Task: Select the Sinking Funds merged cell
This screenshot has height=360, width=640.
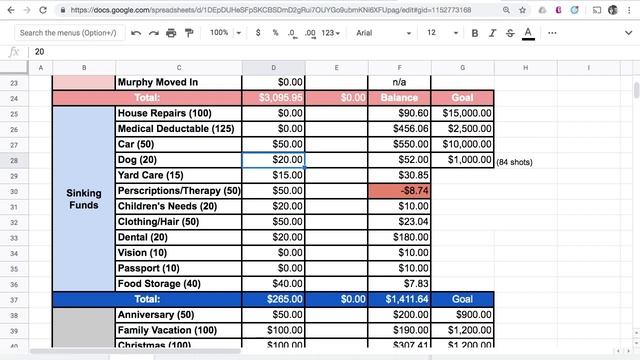Action: (84, 199)
